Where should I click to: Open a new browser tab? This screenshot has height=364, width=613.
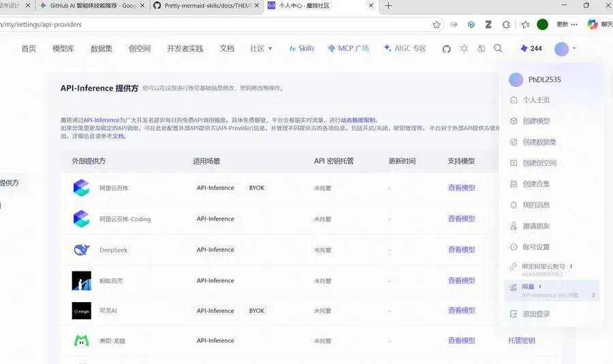click(388, 6)
